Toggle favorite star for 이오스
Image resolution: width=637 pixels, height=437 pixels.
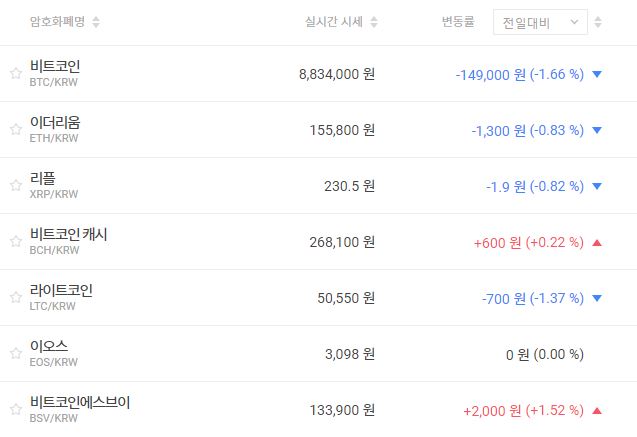point(15,353)
